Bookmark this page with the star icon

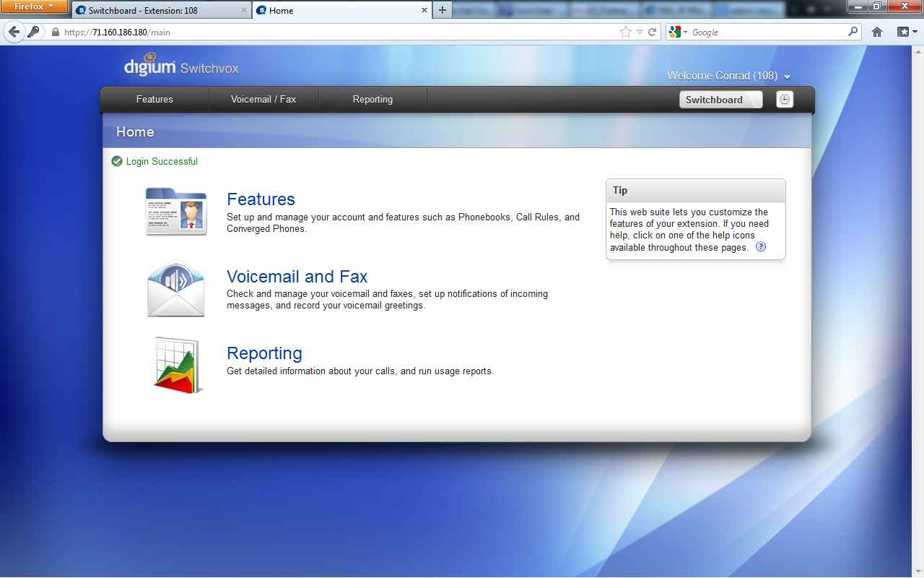point(625,32)
